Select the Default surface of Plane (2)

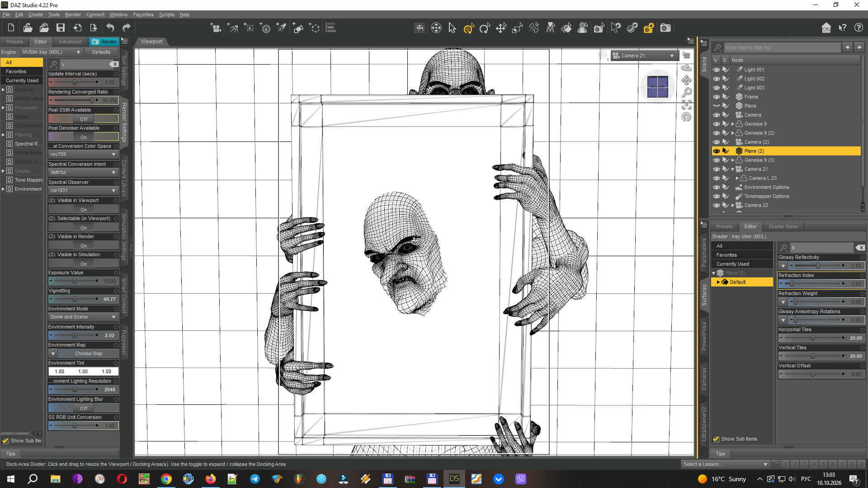pyautogui.click(x=742, y=282)
